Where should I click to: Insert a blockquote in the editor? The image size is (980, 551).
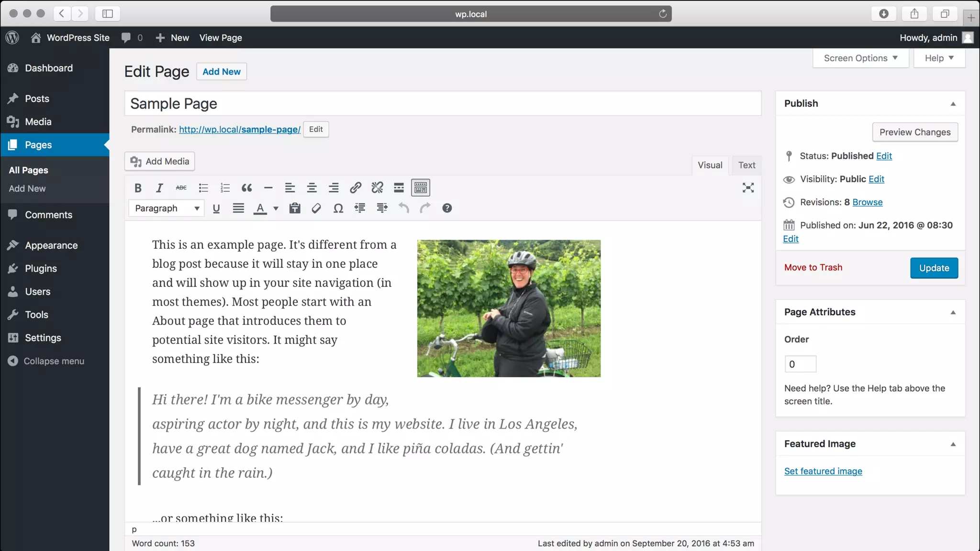coord(246,188)
